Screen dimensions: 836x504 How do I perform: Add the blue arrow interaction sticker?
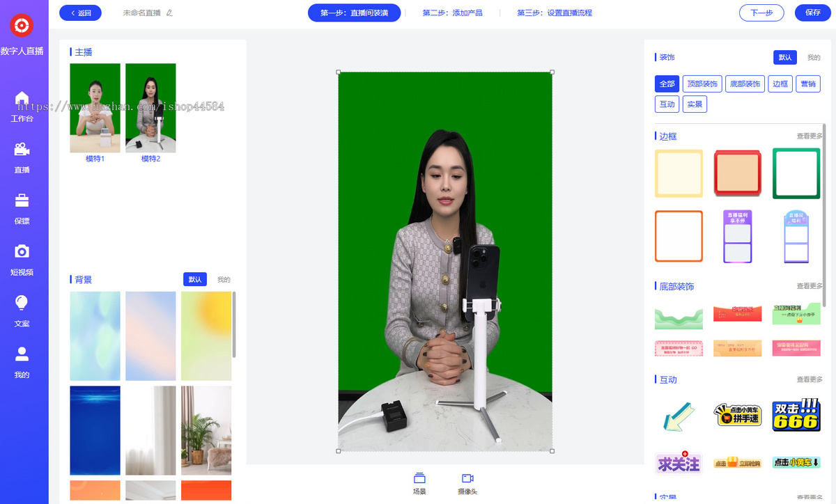(679, 416)
